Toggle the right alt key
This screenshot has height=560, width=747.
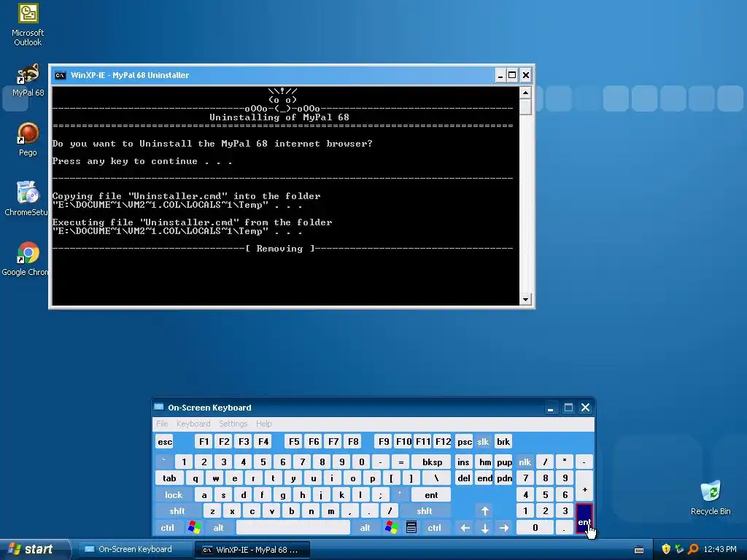(x=365, y=528)
